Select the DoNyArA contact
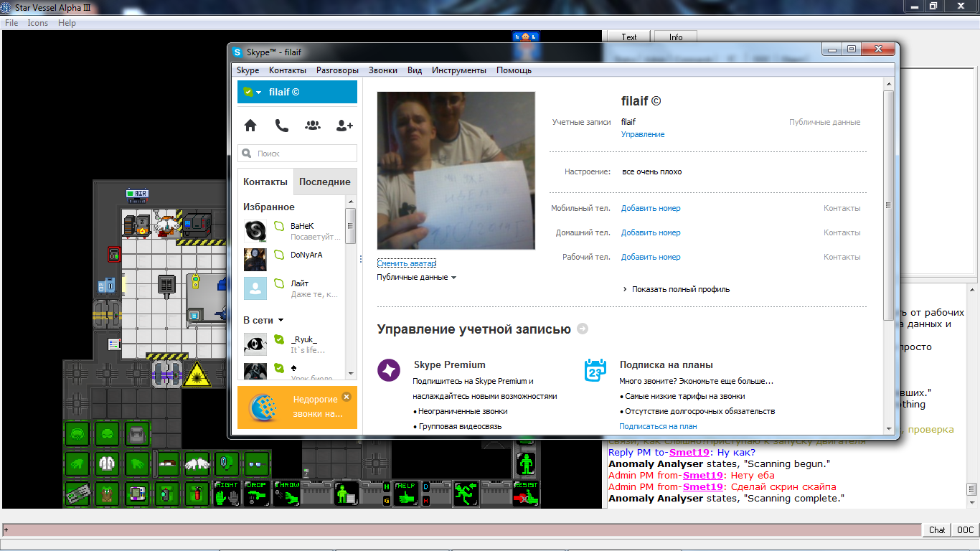 point(294,260)
